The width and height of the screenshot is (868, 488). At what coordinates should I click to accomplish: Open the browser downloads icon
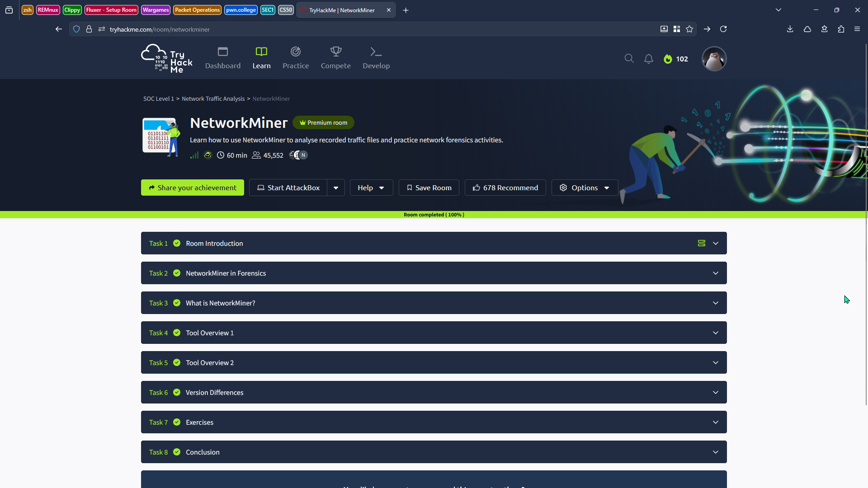(790, 29)
